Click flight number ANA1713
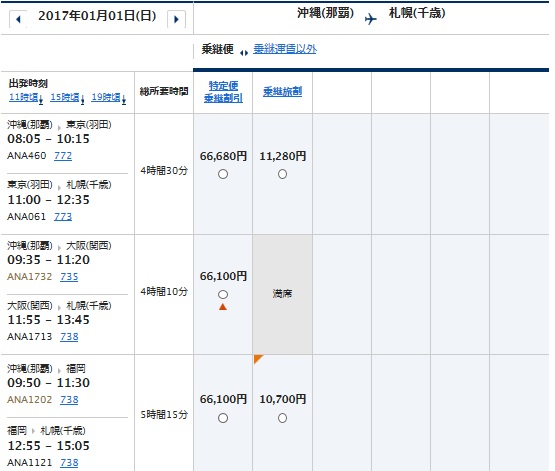 [x=30, y=337]
